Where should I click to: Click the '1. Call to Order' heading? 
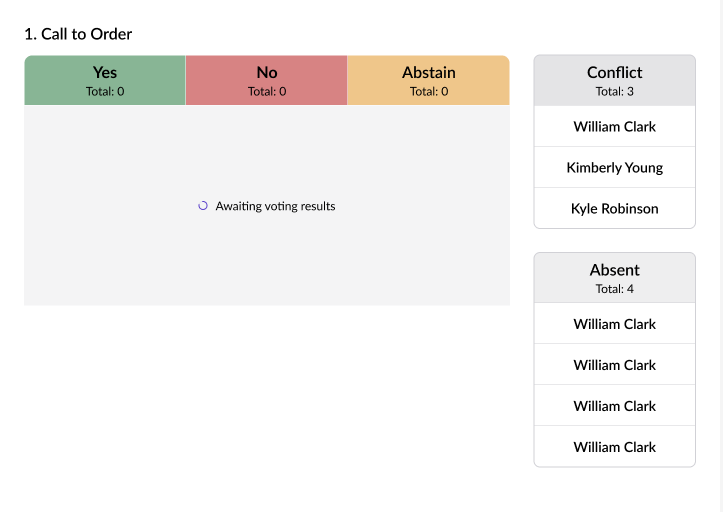point(78,34)
